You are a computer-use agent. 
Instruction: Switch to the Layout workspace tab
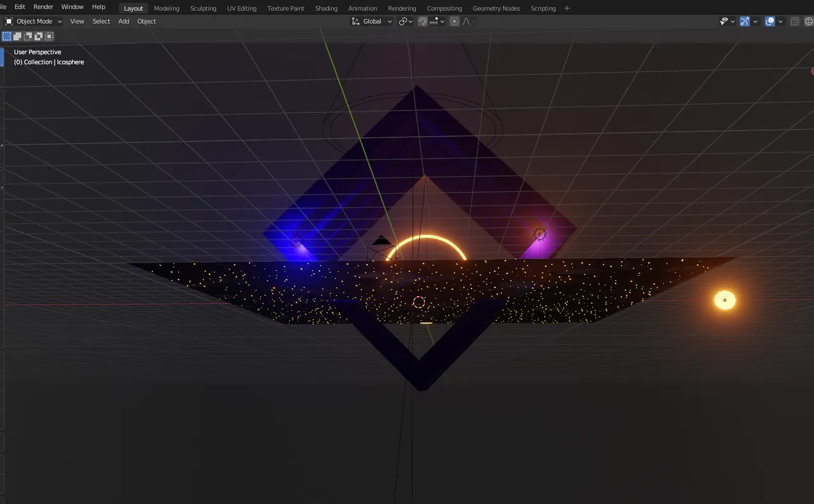[134, 8]
